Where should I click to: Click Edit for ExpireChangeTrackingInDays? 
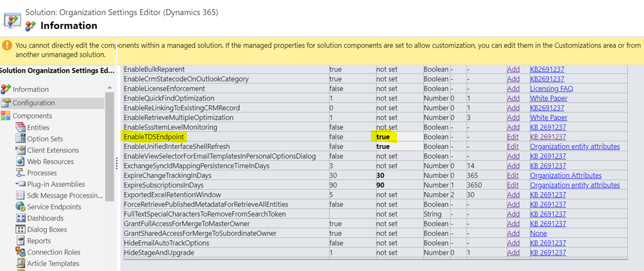tap(513, 175)
